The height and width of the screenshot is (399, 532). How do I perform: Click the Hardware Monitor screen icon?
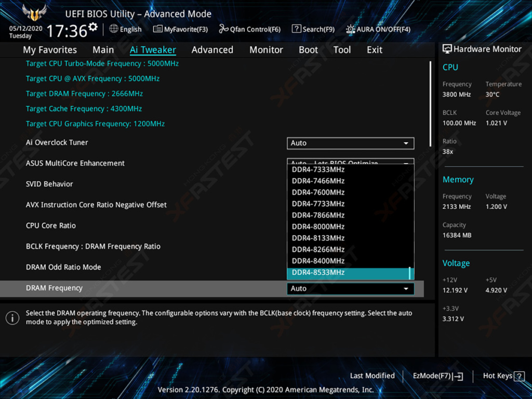pyautogui.click(x=447, y=49)
